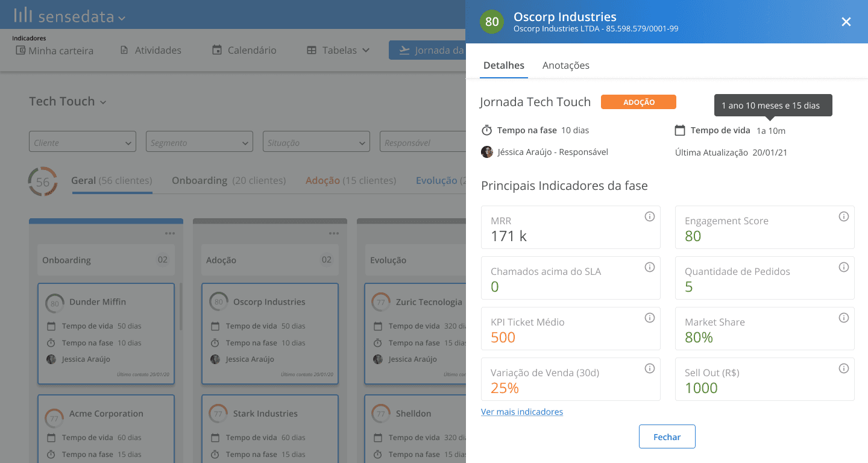Click the Zuric Tecnologia score ring 77
868x463 pixels.
click(380, 303)
